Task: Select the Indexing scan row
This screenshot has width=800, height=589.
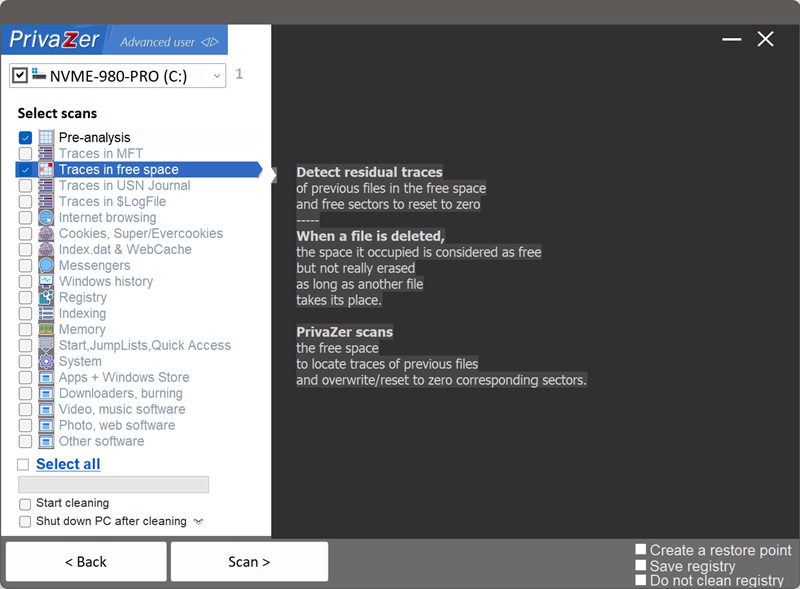Action: (138, 313)
